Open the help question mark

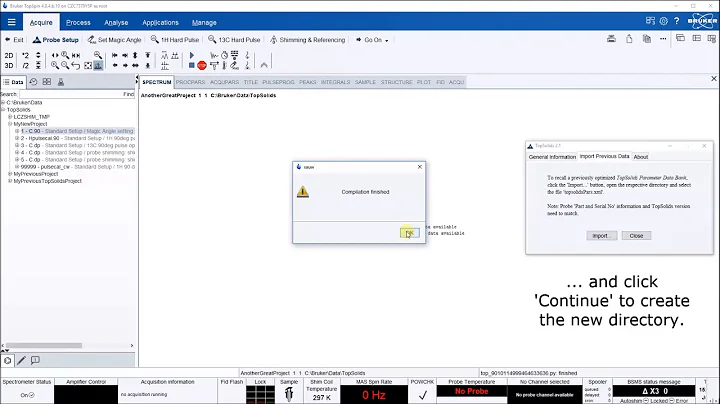coord(677,21)
